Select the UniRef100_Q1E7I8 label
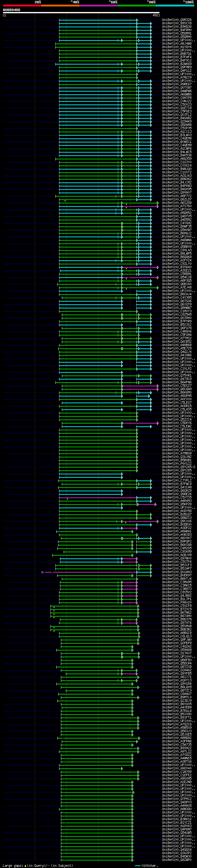This screenshot has height=868, width=197. (x=177, y=108)
